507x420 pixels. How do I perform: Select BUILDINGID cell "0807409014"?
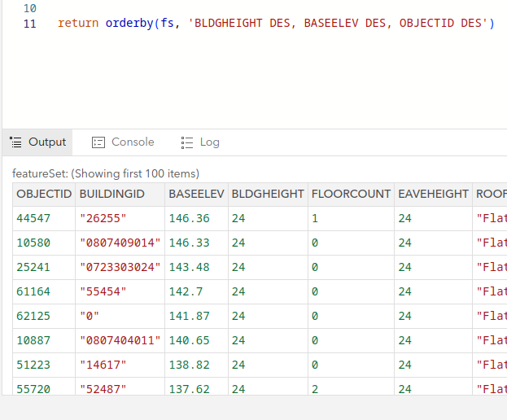point(120,243)
